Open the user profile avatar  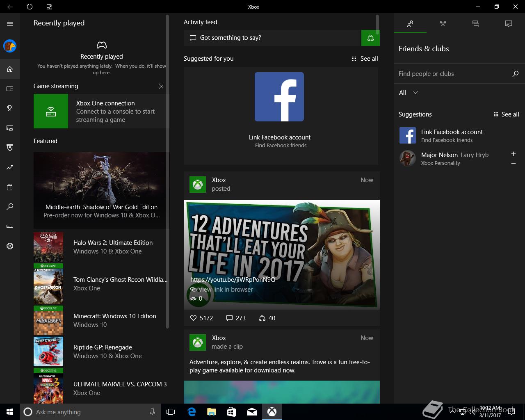(10, 46)
